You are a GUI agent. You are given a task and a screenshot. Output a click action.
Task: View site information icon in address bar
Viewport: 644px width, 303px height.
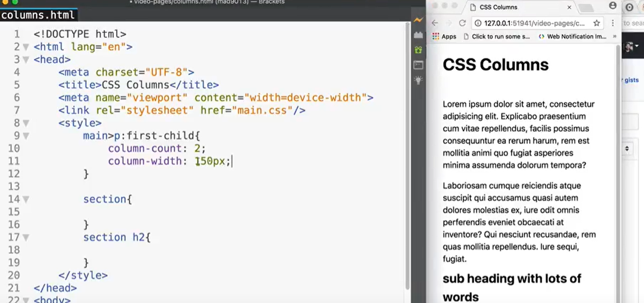[478, 23]
